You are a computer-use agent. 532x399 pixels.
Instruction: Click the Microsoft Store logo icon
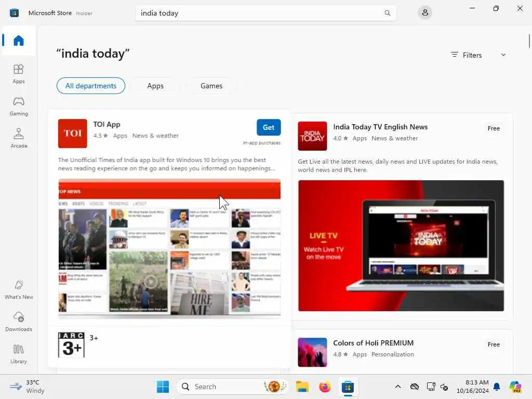coord(14,13)
